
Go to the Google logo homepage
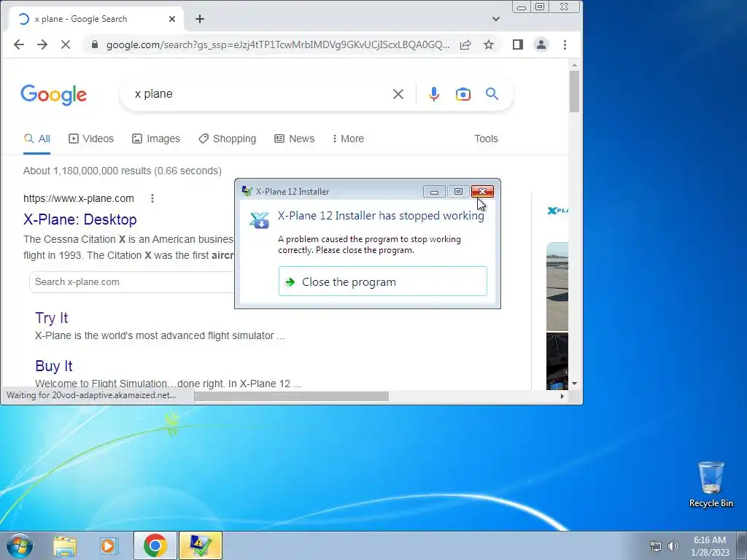(54, 95)
